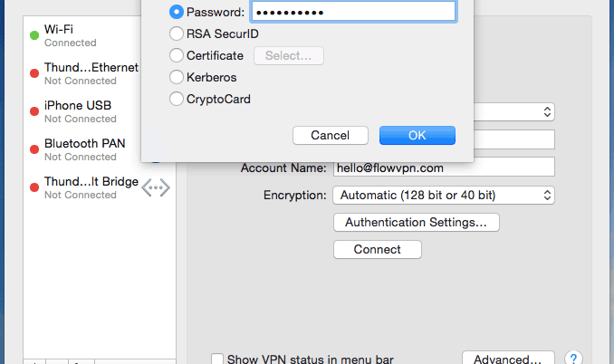The height and width of the screenshot is (364, 614).
Task: Choose CryptoCard authentication option
Action: point(177,100)
